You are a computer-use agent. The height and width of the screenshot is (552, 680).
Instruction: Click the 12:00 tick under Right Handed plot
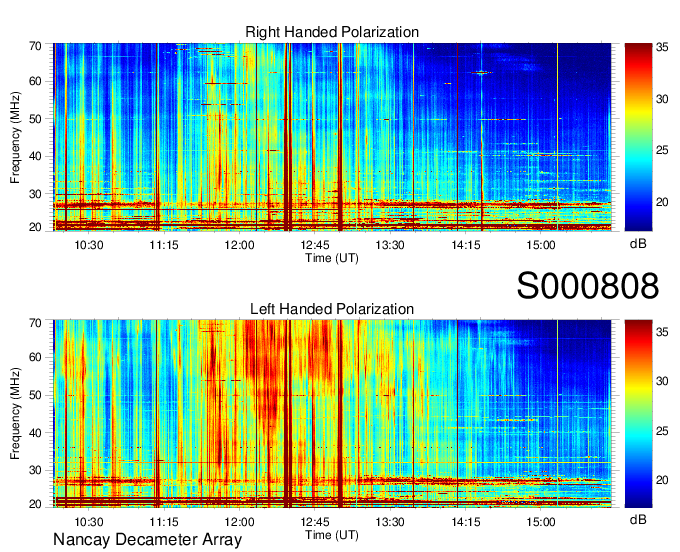click(x=239, y=245)
